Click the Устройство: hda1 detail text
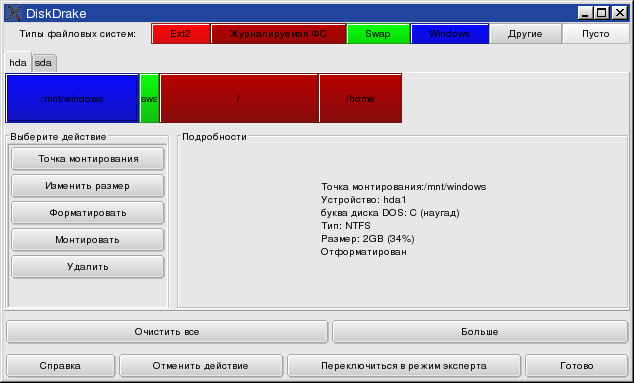This screenshot has width=634, height=383. (363, 200)
